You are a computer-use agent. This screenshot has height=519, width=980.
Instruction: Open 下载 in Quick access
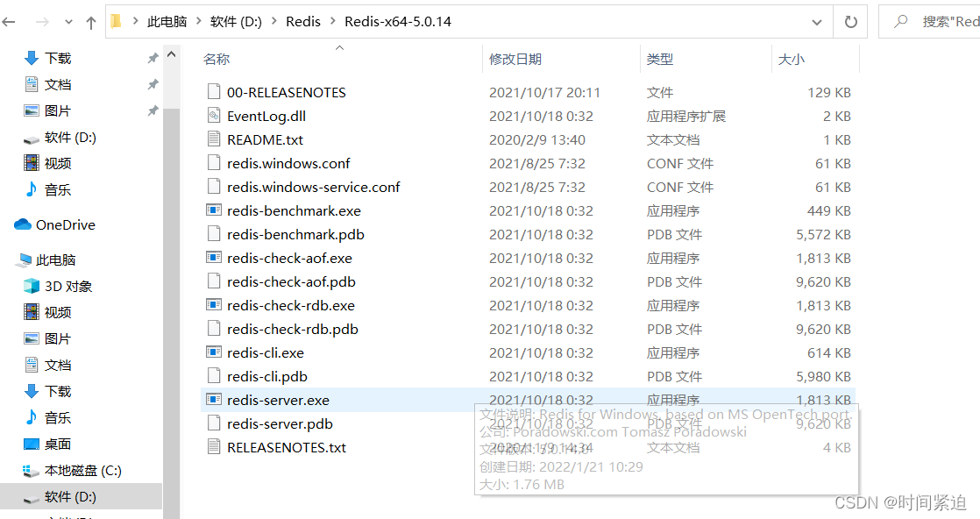pos(58,58)
